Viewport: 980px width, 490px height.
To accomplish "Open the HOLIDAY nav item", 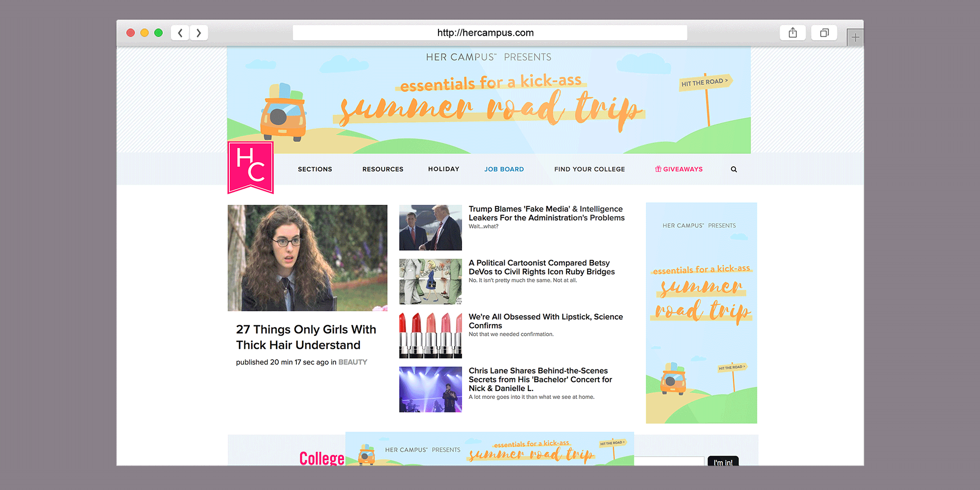I will tap(443, 169).
